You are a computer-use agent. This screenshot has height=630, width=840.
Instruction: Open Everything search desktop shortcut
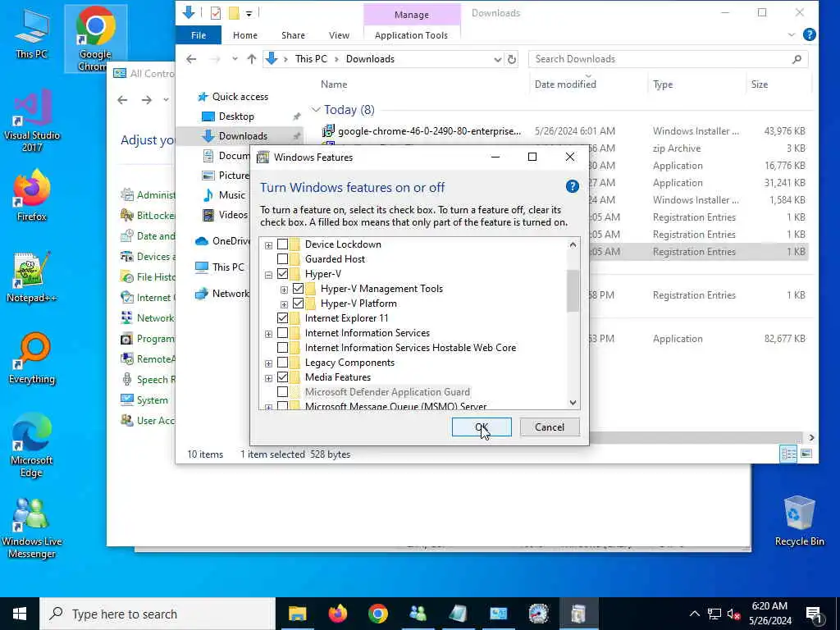point(32,358)
